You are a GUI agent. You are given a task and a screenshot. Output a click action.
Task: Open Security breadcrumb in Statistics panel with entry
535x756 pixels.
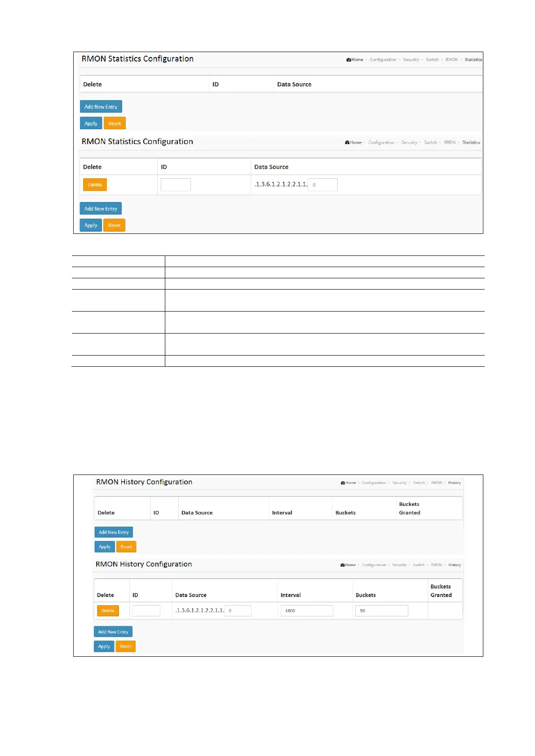[x=409, y=143]
